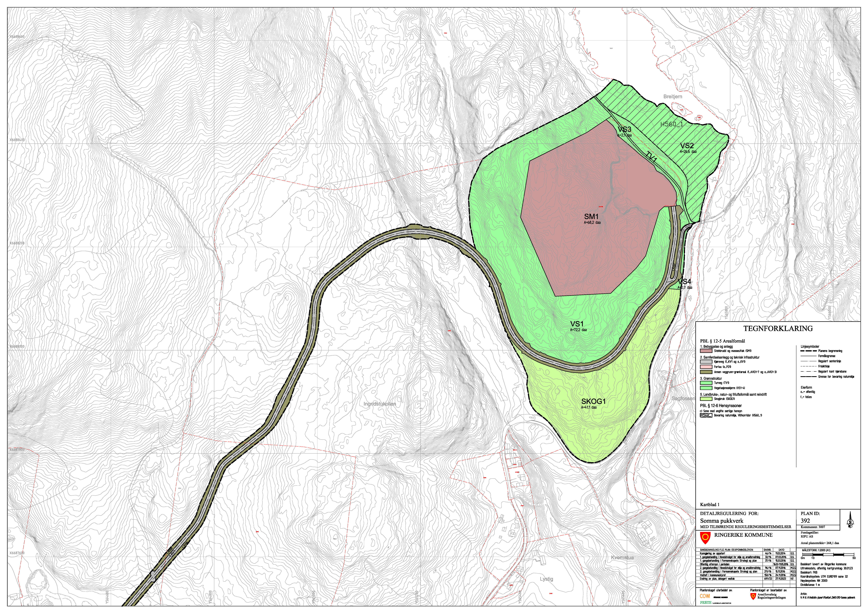Viewport: 868px width, 613px height.
Task: Click the Eierform heading
Action: point(806,387)
